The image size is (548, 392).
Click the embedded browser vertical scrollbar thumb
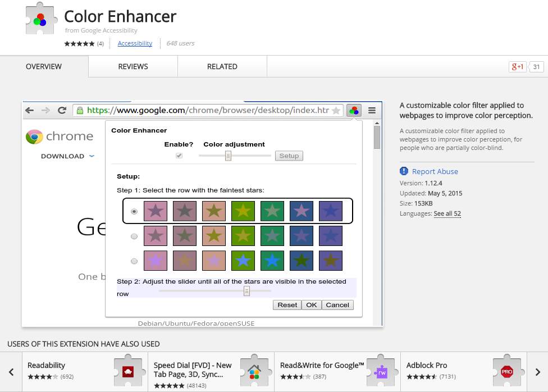point(377,138)
